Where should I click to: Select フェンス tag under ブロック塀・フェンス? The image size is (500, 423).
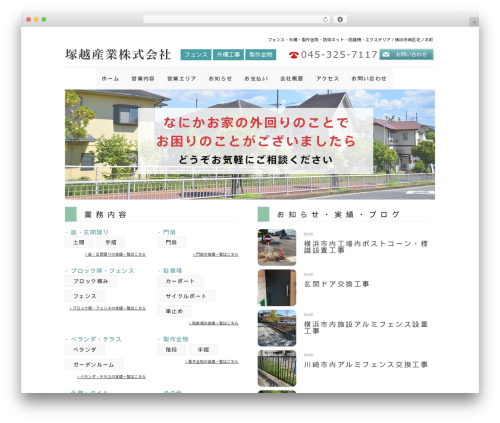coord(85,296)
